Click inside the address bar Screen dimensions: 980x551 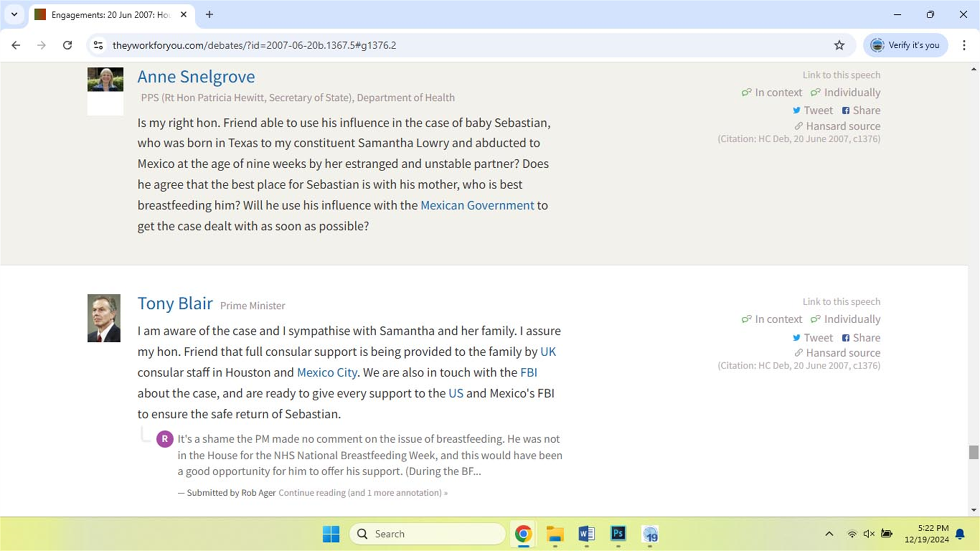[x=371, y=45]
